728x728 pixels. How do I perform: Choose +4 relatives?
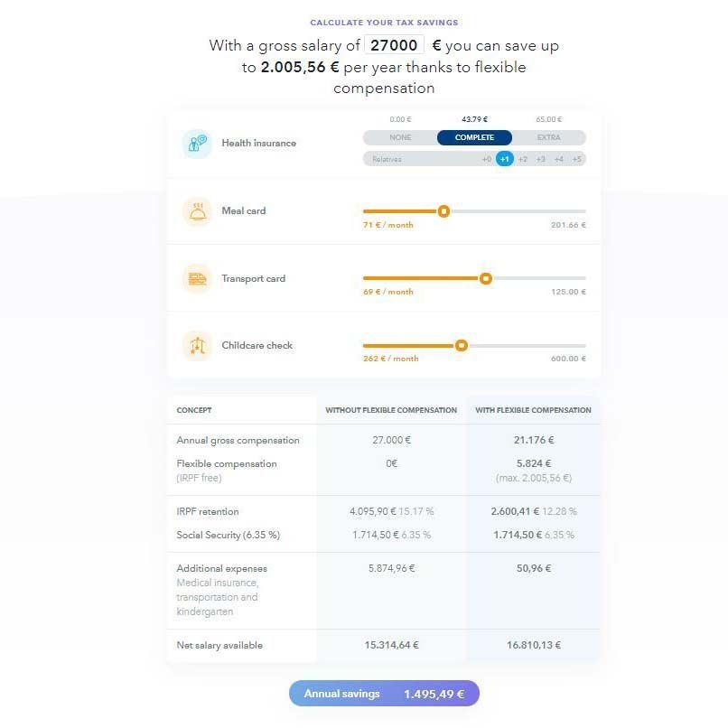[559, 159]
